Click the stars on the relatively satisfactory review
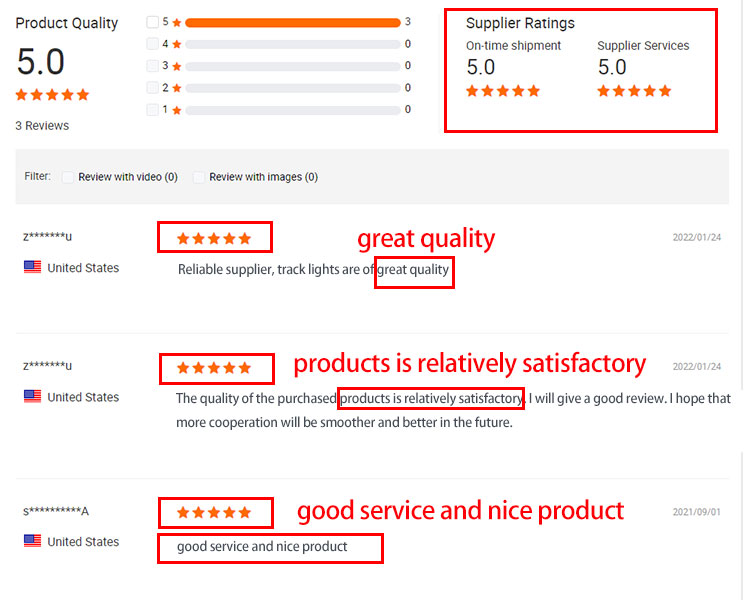The height and width of the screenshot is (600, 750). (x=214, y=368)
